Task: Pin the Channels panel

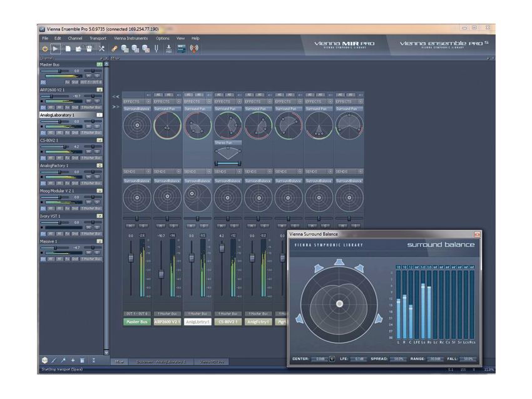Action: coord(101,59)
